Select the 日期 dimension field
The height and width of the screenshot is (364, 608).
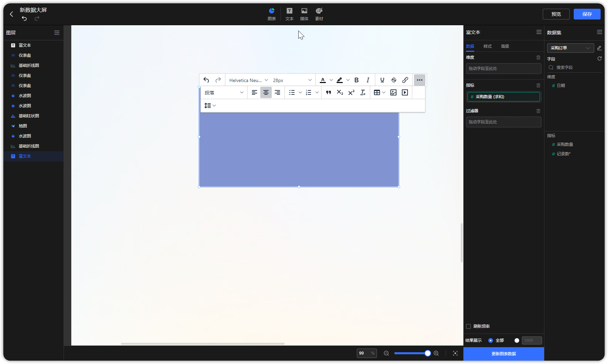point(561,86)
